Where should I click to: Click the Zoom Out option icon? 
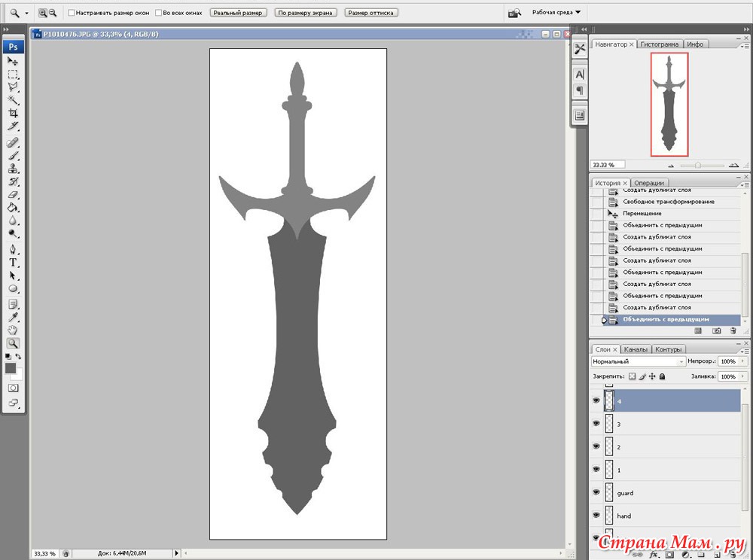click(53, 13)
